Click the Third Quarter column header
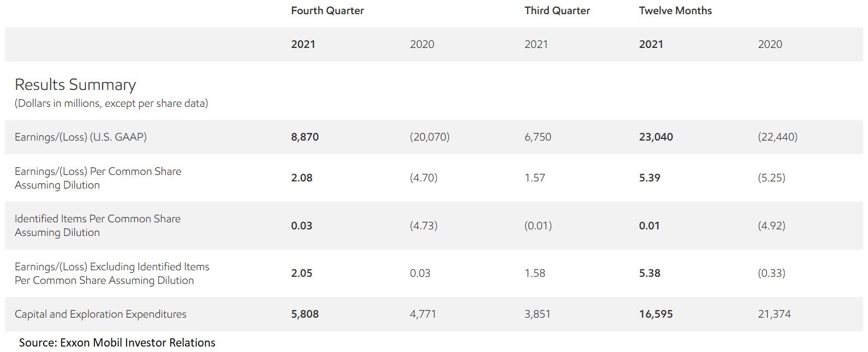The height and width of the screenshot is (352, 868). coord(557,10)
